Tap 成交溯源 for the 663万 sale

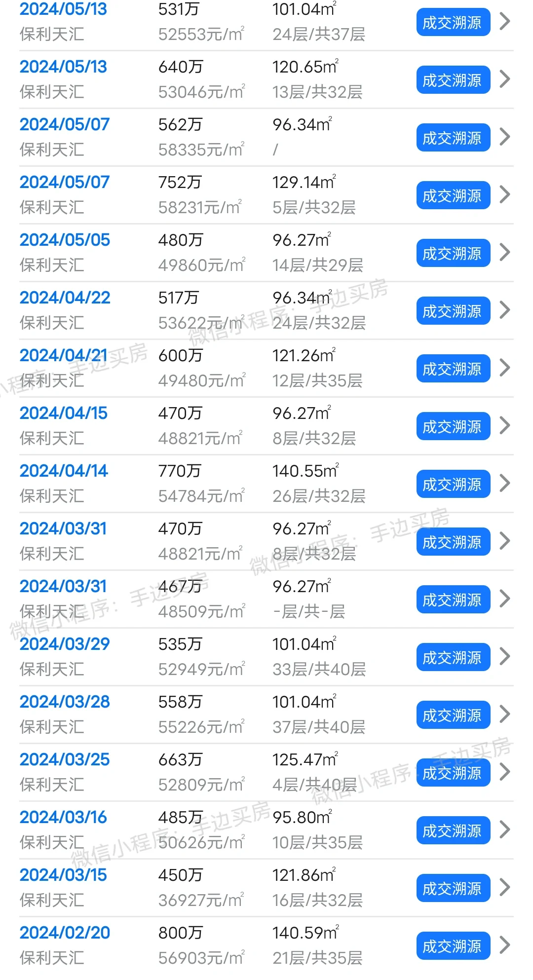(x=453, y=773)
